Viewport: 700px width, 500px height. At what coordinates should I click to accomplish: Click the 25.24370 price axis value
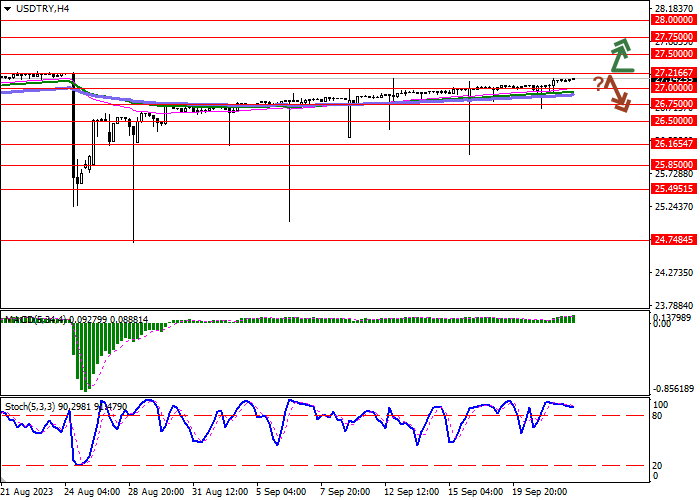click(x=674, y=207)
